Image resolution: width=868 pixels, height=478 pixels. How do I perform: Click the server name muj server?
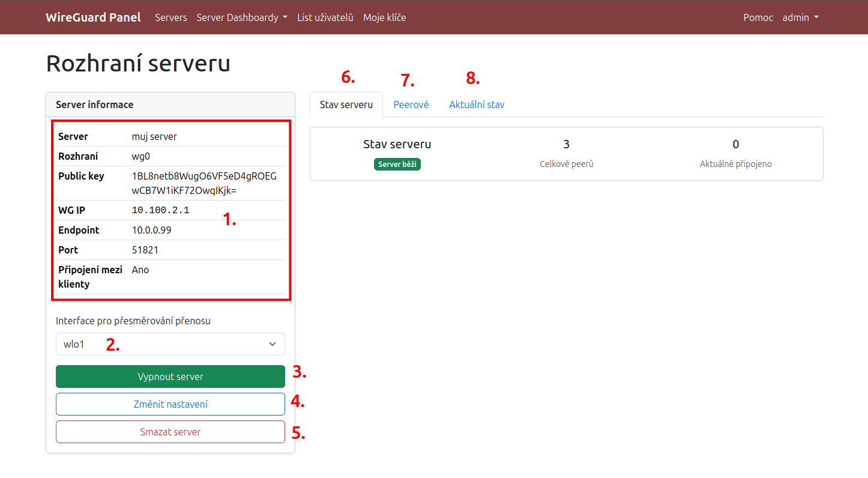(154, 136)
